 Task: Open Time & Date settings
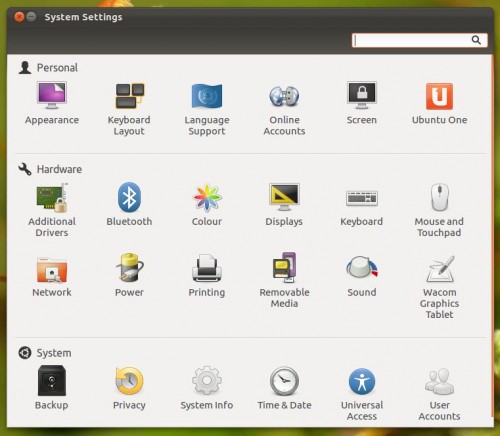[284, 388]
